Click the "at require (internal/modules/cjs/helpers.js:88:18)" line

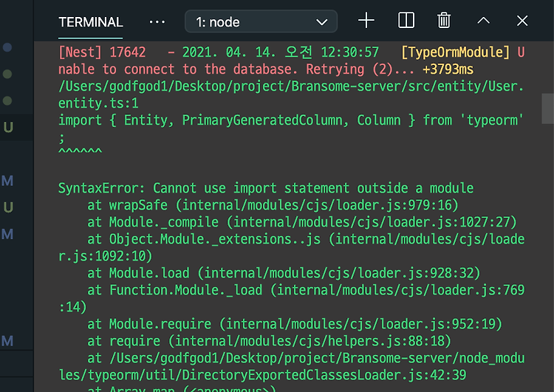269,341
